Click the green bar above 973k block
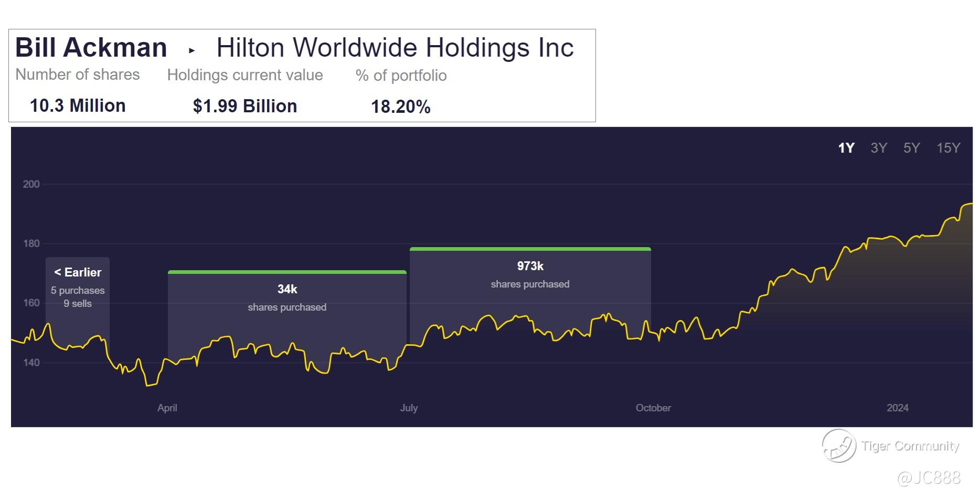 coord(530,249)
